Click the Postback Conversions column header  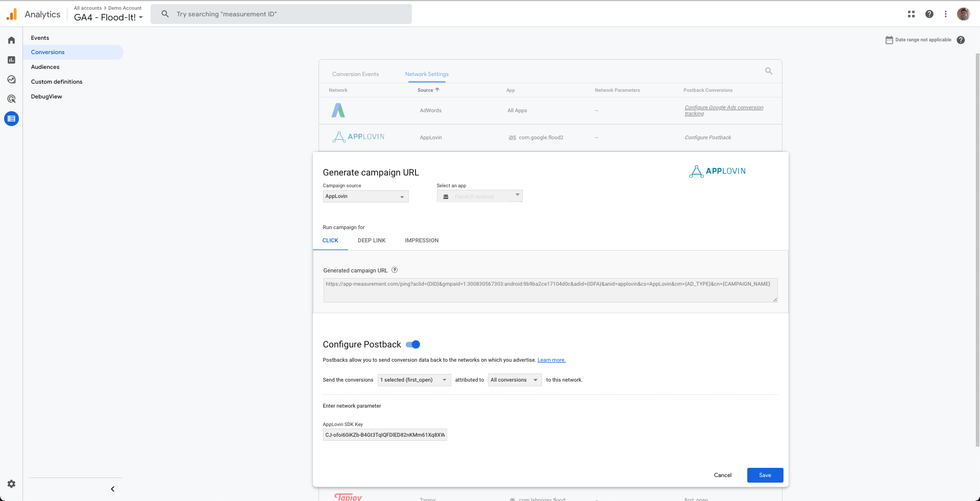click(x=708, y=90)
